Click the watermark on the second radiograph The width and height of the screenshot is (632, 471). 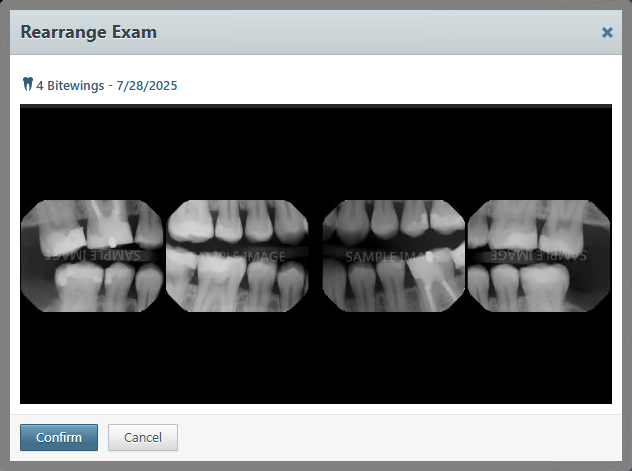tap(242, 257)
